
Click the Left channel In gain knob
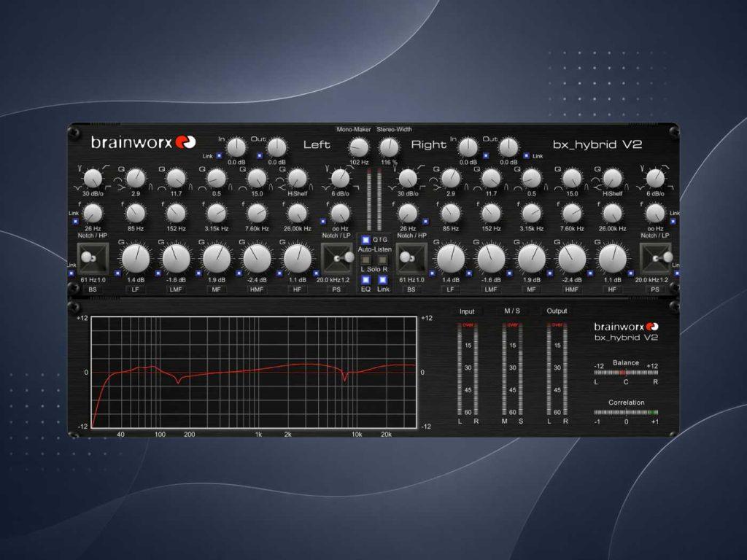click(x=236, y=147)
